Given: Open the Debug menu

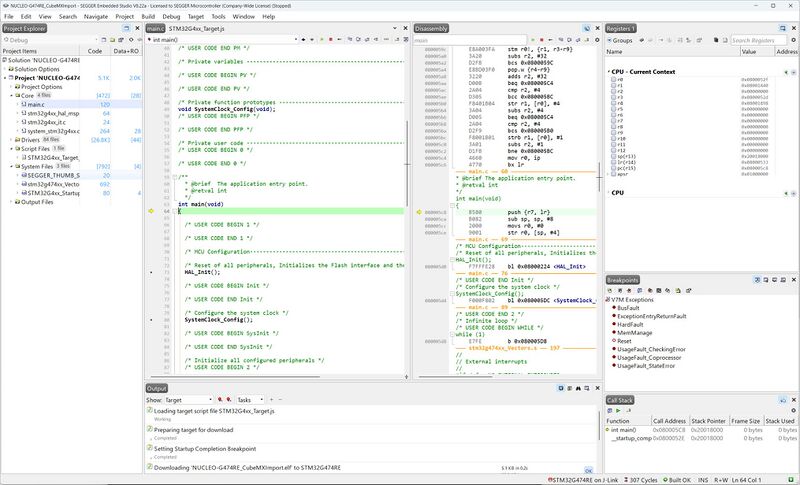Looking at the screenshot, I should click(x=171, y=16).
